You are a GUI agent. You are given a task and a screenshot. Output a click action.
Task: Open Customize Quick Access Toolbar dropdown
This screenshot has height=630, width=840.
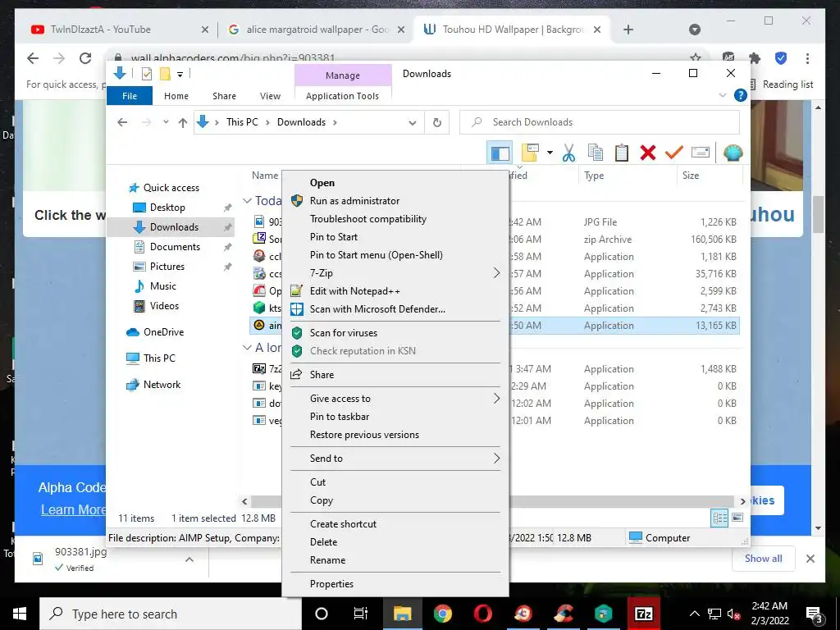tap(180, 75)
